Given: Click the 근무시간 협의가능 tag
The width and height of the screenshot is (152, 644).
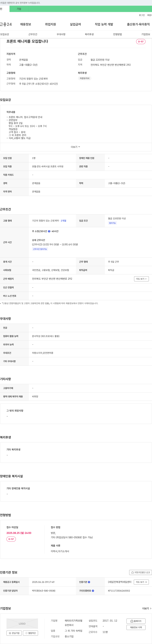Looking at the screenshot, I should 40,249.
